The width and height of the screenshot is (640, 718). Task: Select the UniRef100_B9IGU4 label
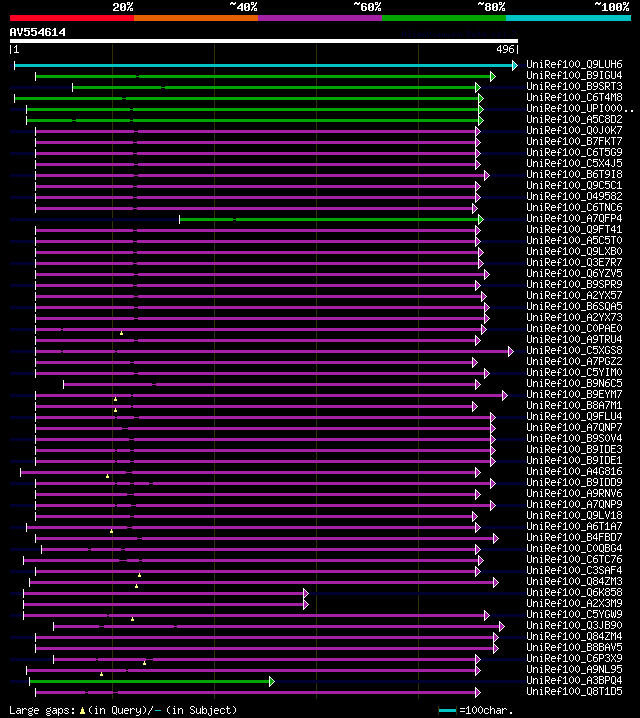[574, 75]
